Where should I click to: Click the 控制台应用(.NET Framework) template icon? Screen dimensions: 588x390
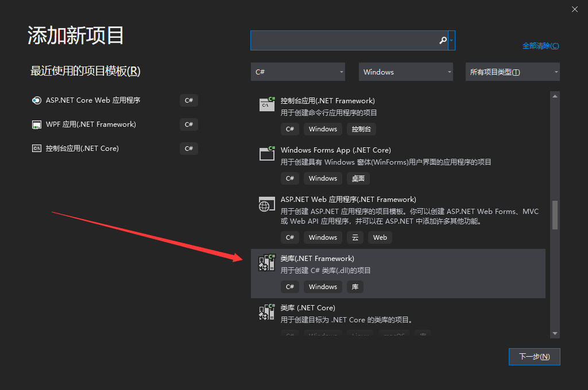coord(267,104)
